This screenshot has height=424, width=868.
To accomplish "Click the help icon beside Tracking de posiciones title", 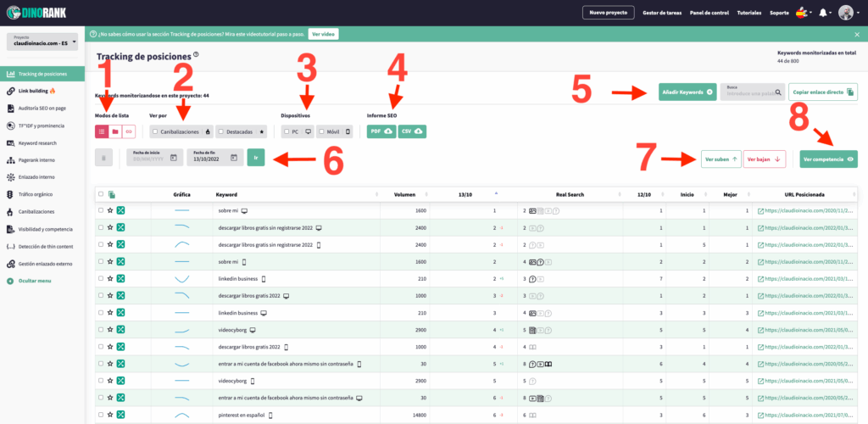I will [196, 55].
